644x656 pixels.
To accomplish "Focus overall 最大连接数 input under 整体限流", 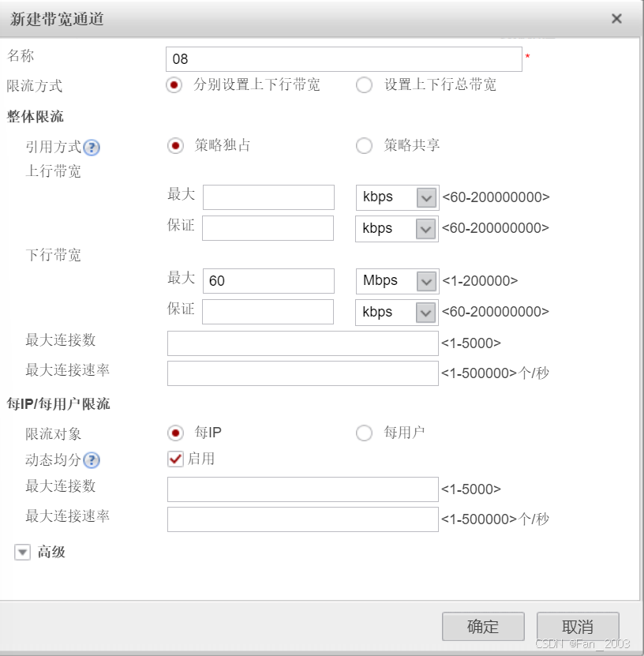I will click(303, 343).
